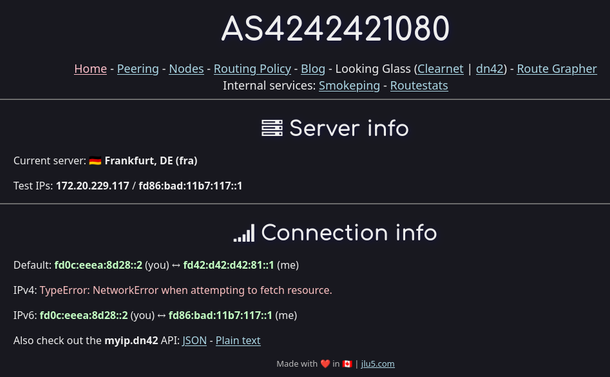This screenshot has width=610, height=377.
Task: Open the Plain text API link
Action: click(x=238, y=340)
